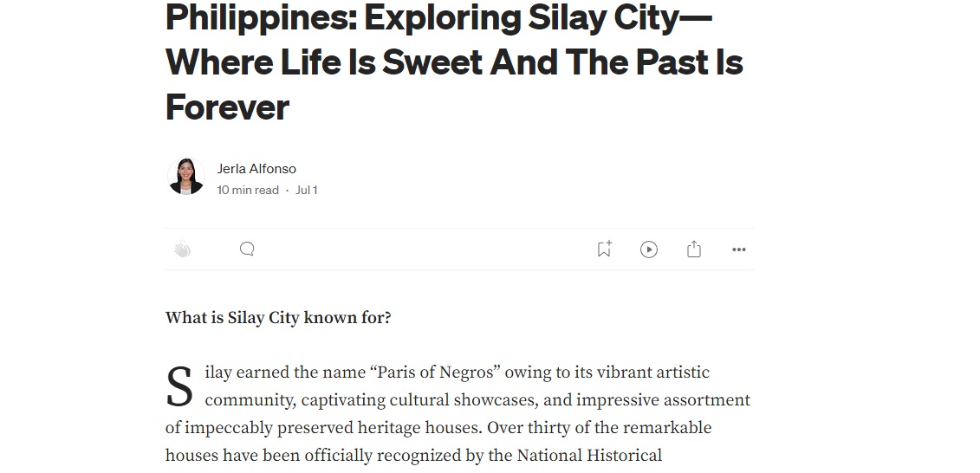Click the "What is Silay City known for?" subheading
980x473 pixels.
tap(278, 318)
